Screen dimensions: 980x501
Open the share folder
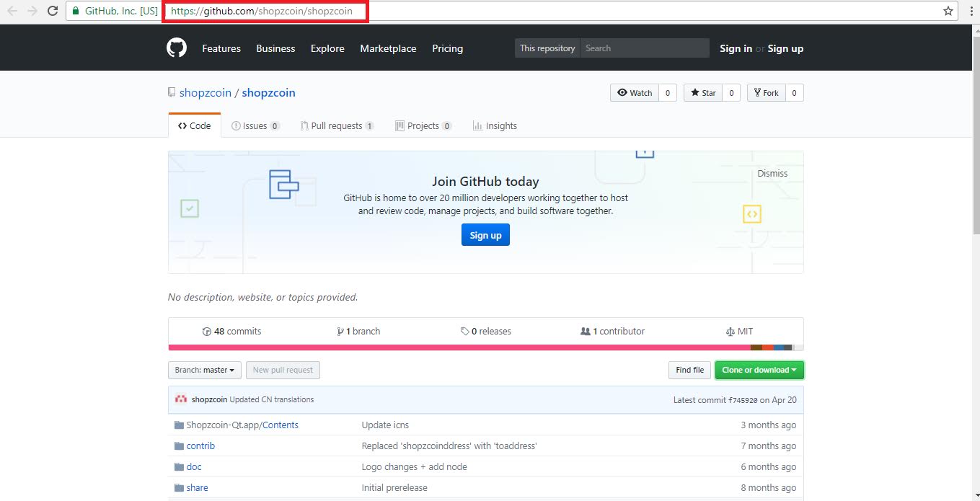(197, 487)
